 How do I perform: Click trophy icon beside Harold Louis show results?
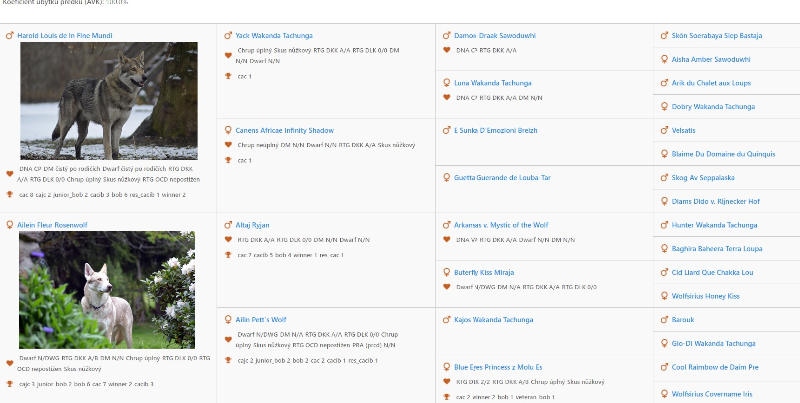[x=10, y=194]
